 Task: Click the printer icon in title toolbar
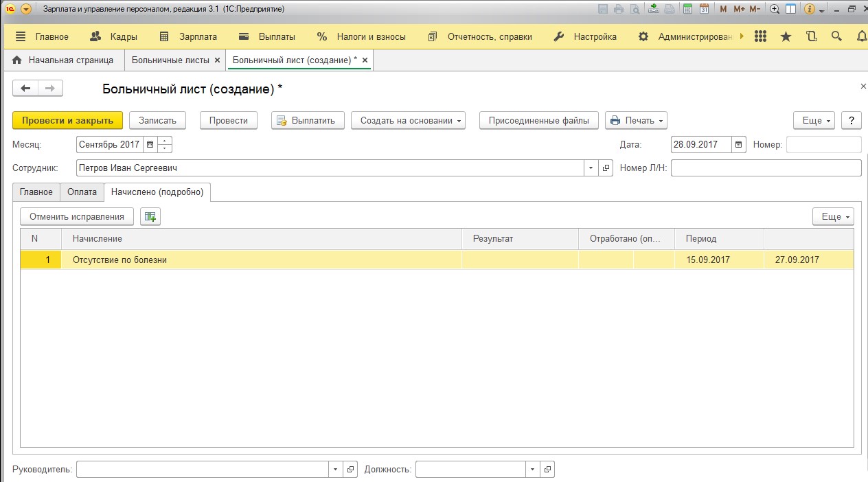click(619, 9)
